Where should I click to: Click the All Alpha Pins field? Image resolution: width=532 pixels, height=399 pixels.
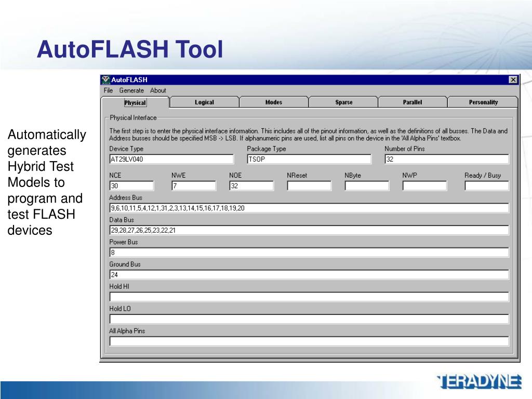309,341
